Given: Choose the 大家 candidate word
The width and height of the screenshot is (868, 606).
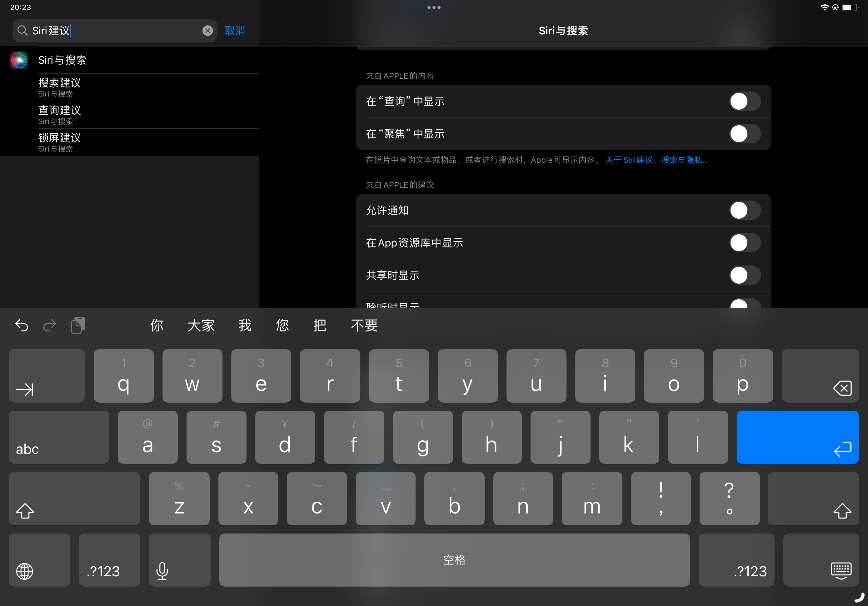Looking at the screenshot, I should coord(201,325).
